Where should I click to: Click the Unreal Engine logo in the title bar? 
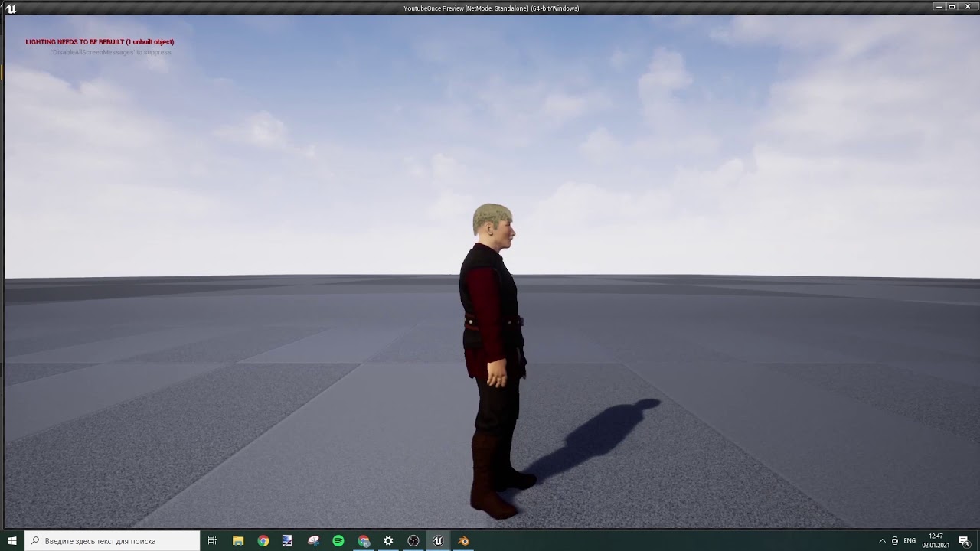pyautogui.click(x=11, y=8)
